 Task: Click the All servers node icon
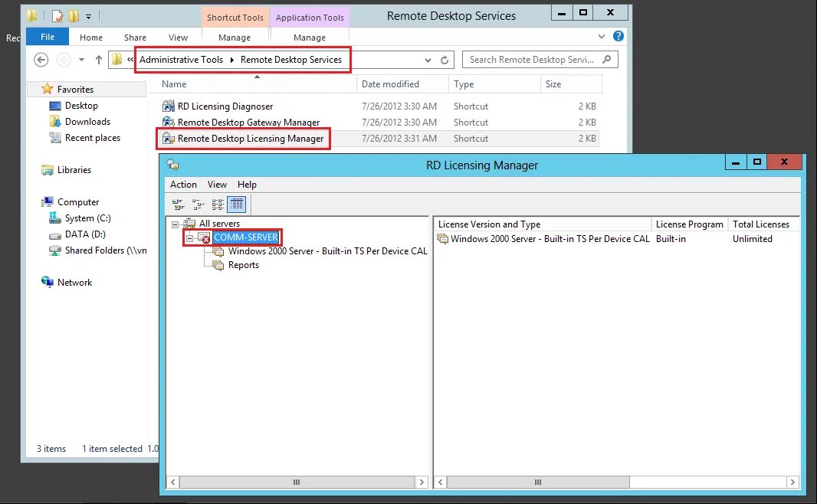pyautogui.click(x=189, y=224)
